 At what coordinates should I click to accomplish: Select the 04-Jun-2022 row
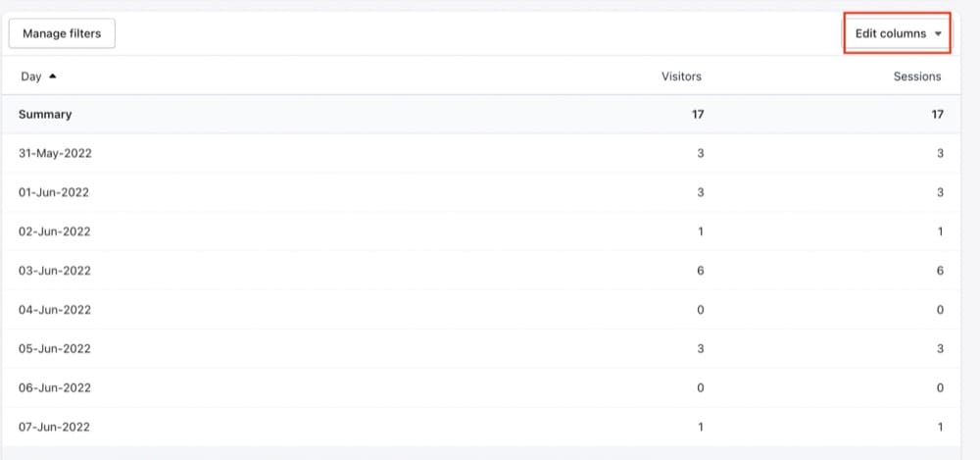click(54, 310)
